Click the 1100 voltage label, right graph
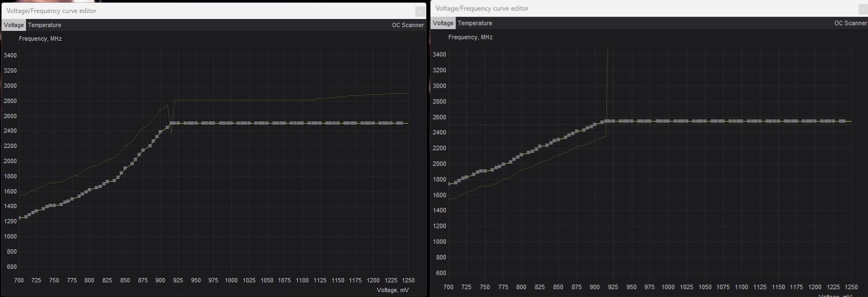The image size is (868, 297). pos(741,287)
